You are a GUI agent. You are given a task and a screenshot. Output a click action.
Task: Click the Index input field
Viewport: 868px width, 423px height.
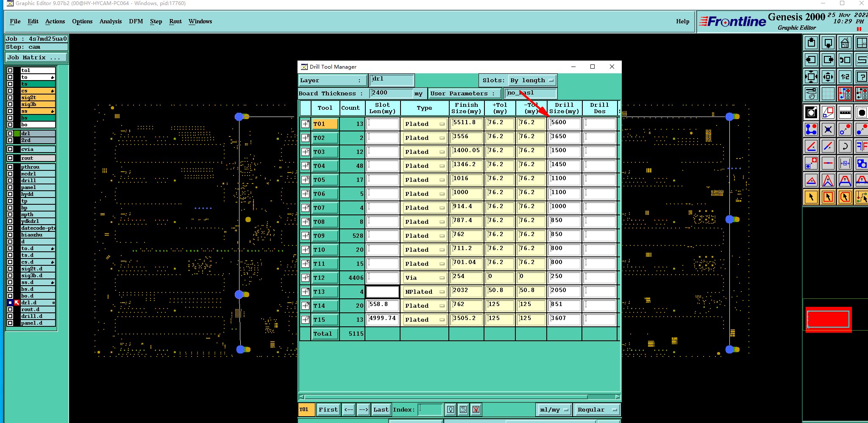click(430, 409)
